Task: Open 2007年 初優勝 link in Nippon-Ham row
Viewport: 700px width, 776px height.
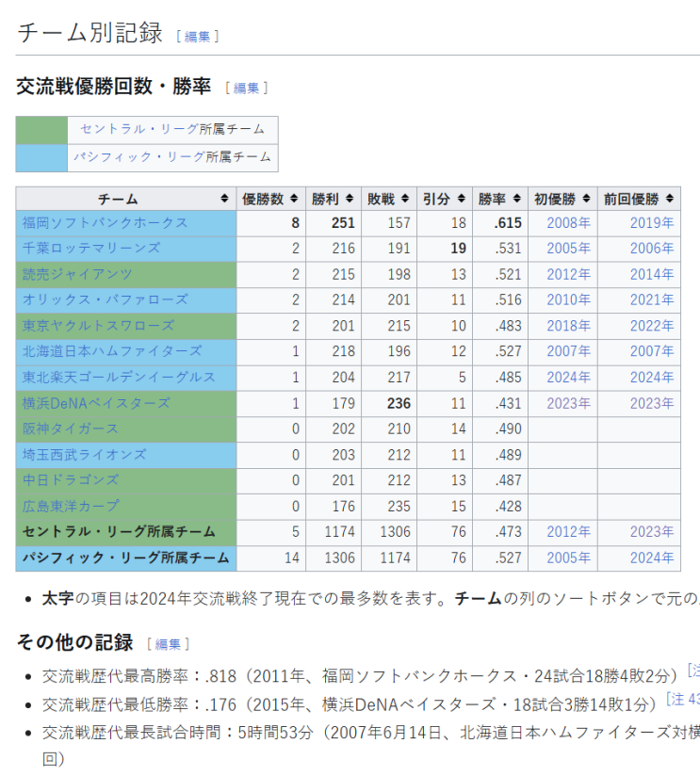Action: [x=569, y=351]
